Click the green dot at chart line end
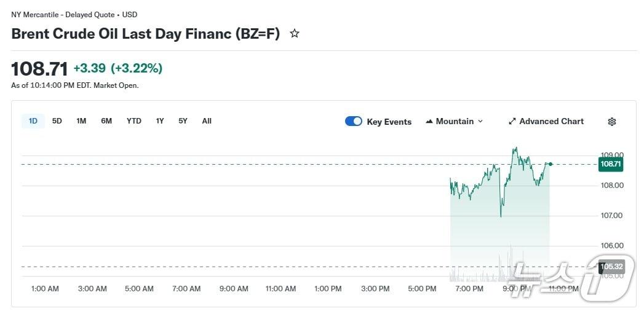 [551, 164]
